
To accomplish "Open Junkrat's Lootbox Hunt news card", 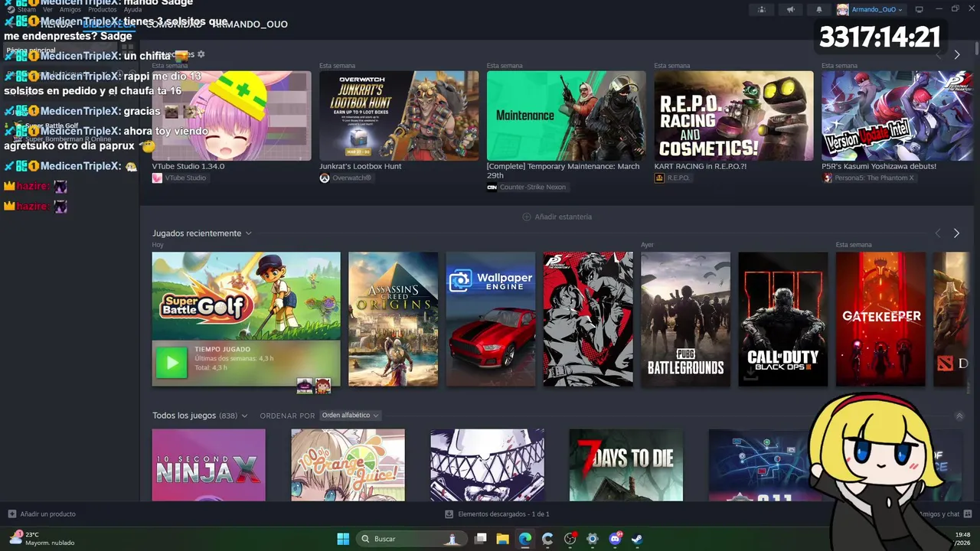I will coord(399,116).
